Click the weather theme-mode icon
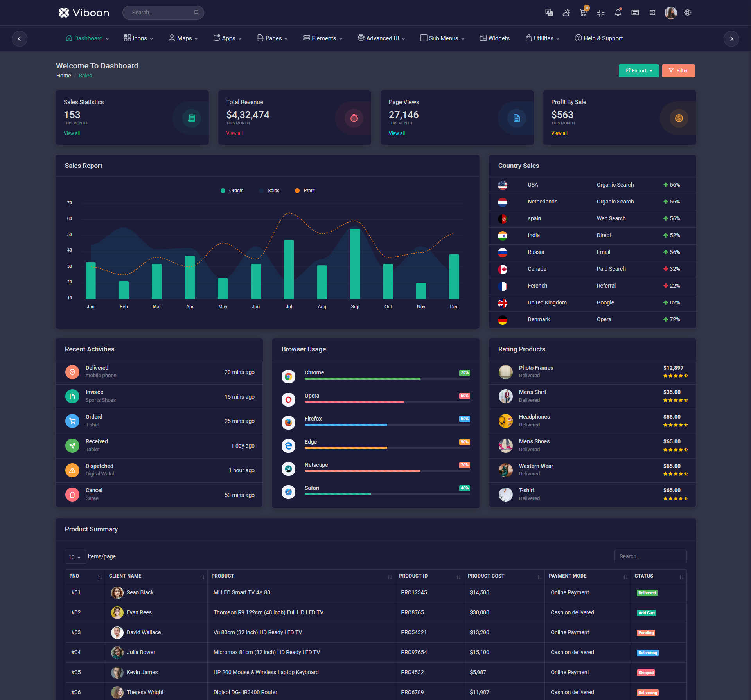 click(x=566, y=13)
